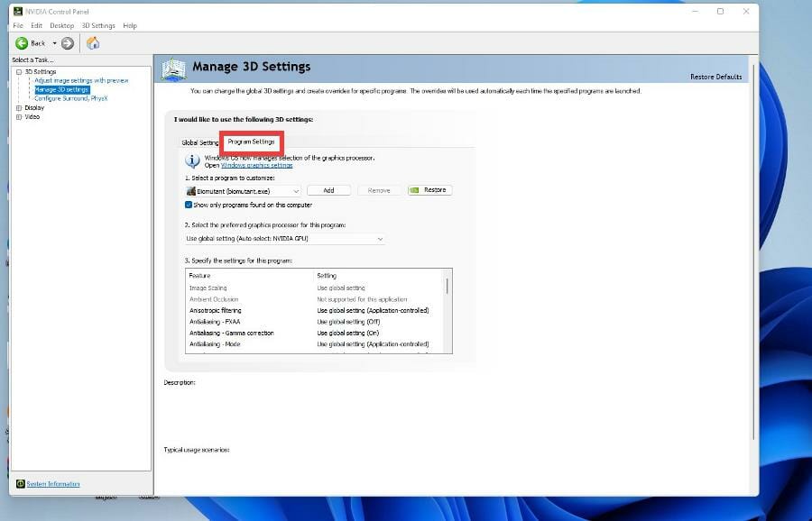Viewport: 812px width, 521px height.
Task: Open the preferred graphics processor dropdown
Action: [x=284, y=239]
